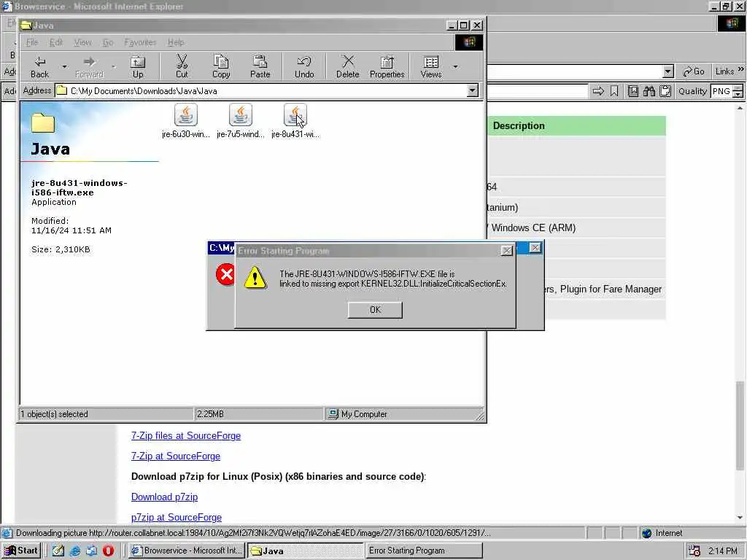The width and height of the screenshot is (747, 560).
Task: Undo the last action
Action: [x=304, y=66]
